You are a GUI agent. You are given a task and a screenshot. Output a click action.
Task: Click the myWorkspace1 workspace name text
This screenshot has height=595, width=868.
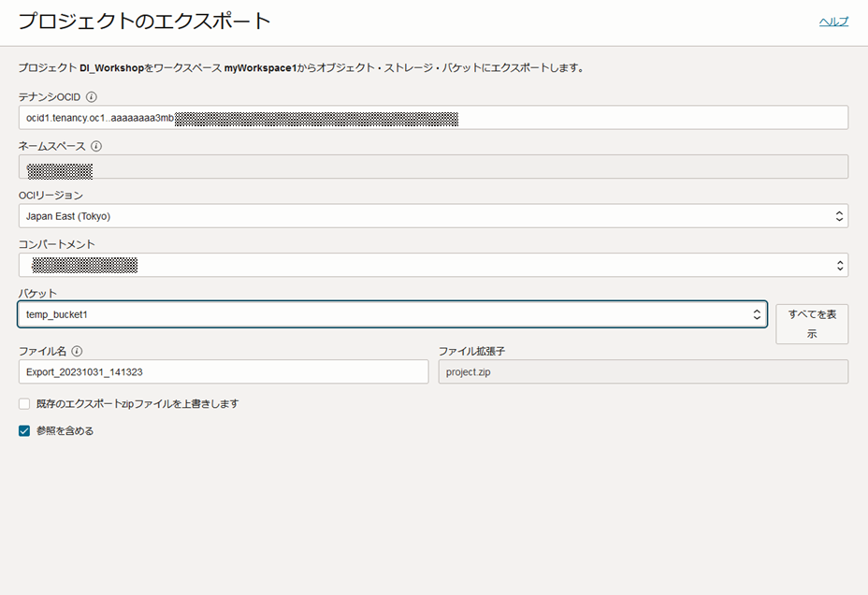pyautogui.click(x=260, y=68)
